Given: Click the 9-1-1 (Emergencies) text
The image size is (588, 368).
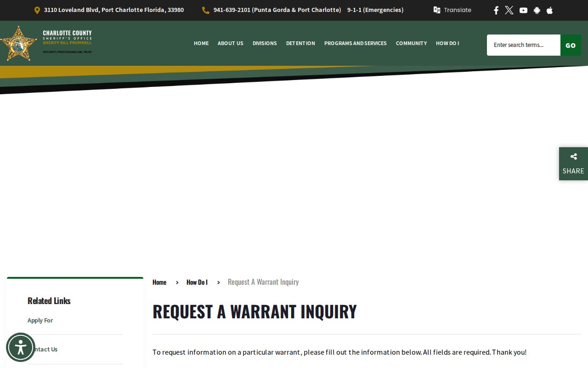Looking at the screenshot, I should tap(375, 10).
